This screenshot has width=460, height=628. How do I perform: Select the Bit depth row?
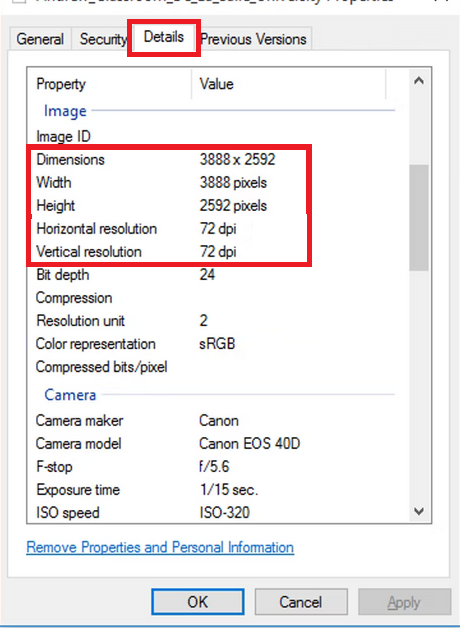tap(218, 275)
